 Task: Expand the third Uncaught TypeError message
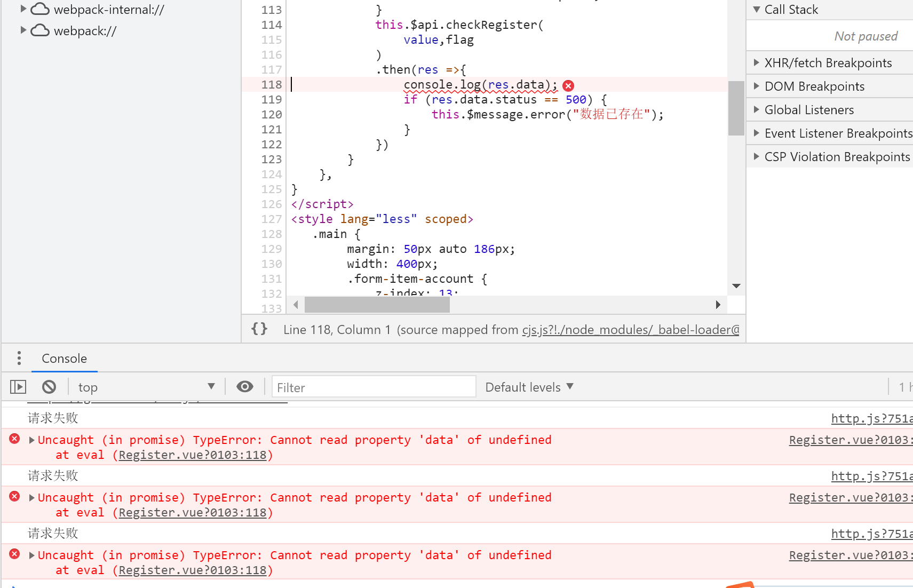[31, 555]
